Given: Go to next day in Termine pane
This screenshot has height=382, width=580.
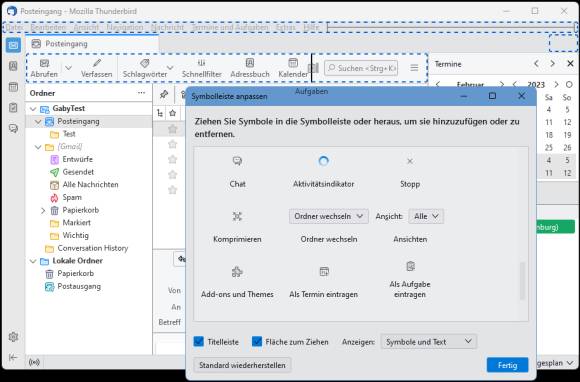Looking at the screenshot, I should point(553,64).
